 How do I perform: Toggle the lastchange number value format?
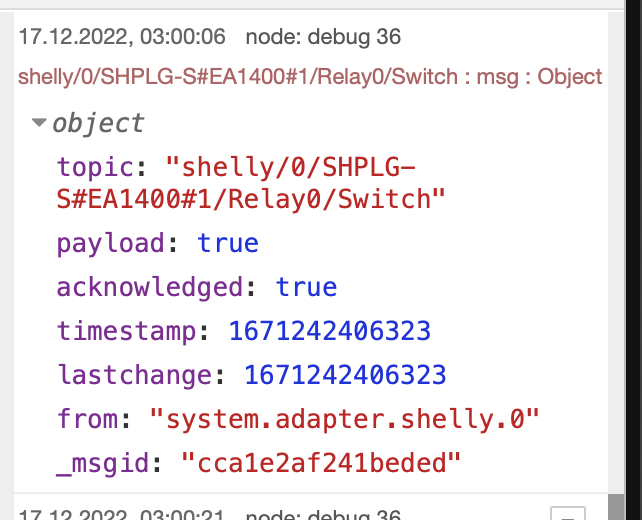coord(345,375)
